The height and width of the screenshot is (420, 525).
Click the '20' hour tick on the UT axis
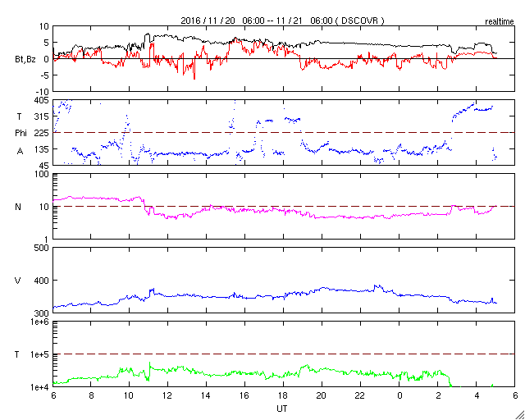pyautogui.click(x=322, y=396)
